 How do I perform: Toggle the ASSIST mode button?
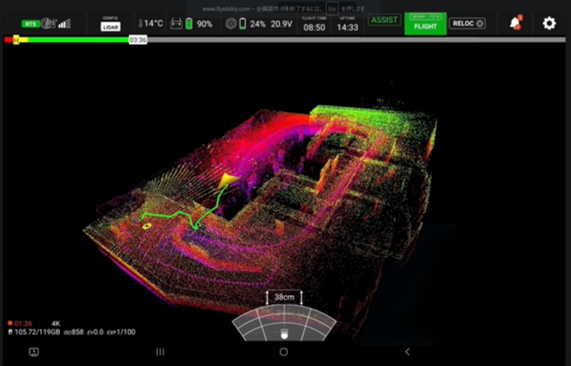pos(384,20)
